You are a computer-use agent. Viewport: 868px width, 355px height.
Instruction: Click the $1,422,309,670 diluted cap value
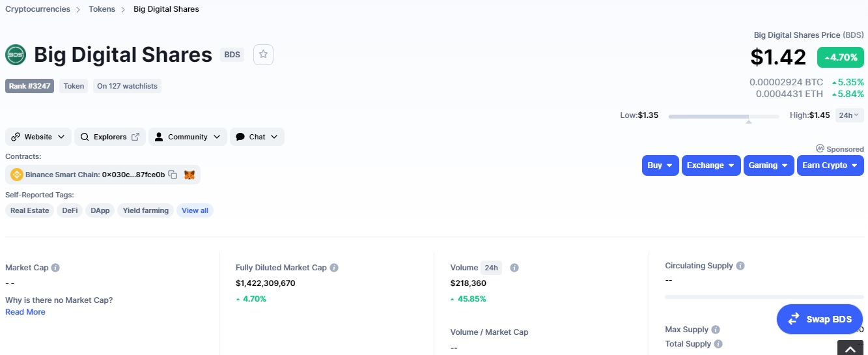coord(266,283)
